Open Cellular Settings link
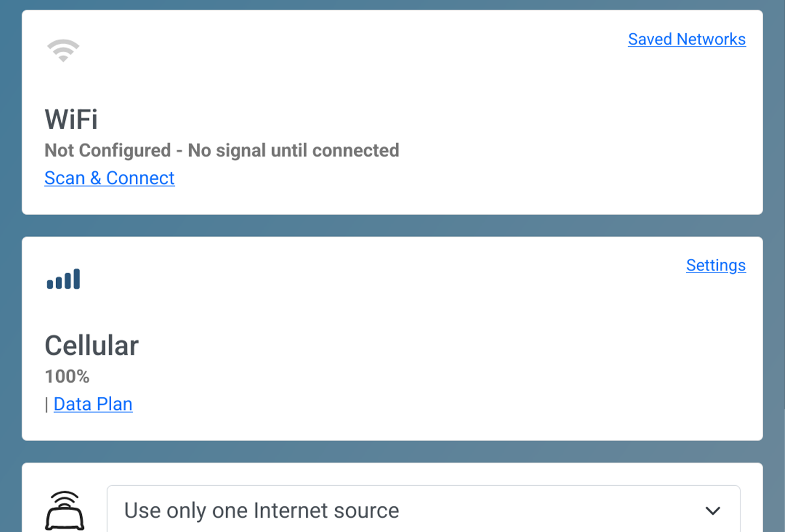Screen dimensions: 785x532 [x=716, y=265]
